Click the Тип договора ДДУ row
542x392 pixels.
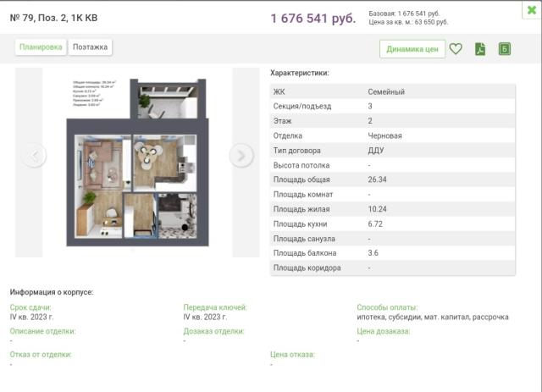click(x=393, y=150)
